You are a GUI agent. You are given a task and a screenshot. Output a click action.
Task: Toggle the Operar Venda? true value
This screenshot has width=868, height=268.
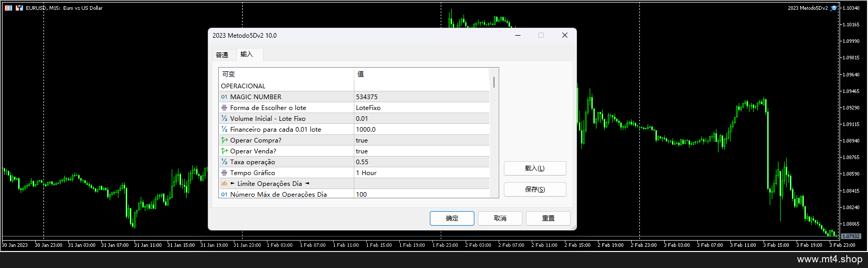[422, 151]
